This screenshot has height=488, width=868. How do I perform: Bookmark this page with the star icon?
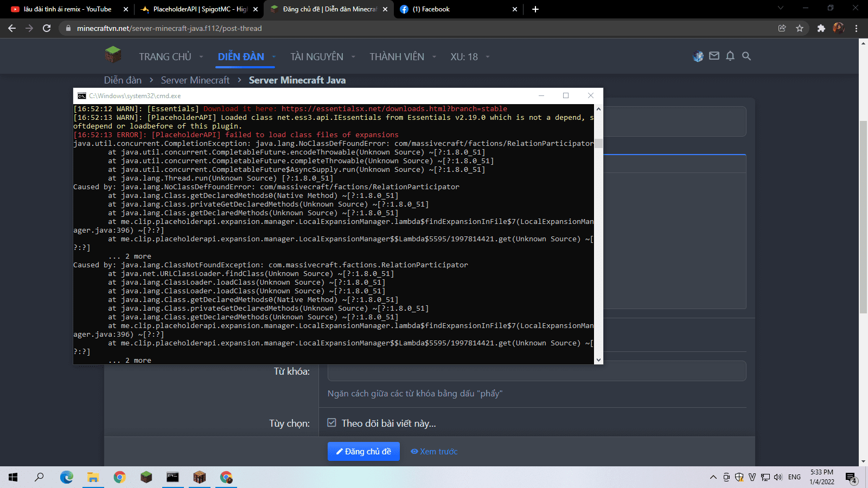pos(800,28)
